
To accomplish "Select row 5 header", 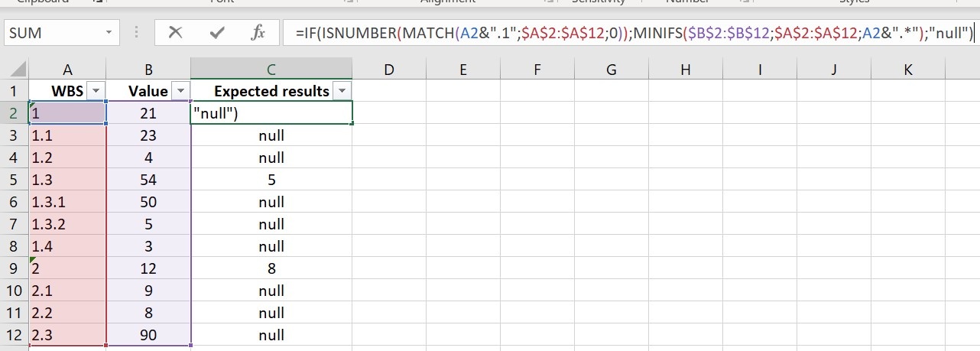I will coord(14,180).
